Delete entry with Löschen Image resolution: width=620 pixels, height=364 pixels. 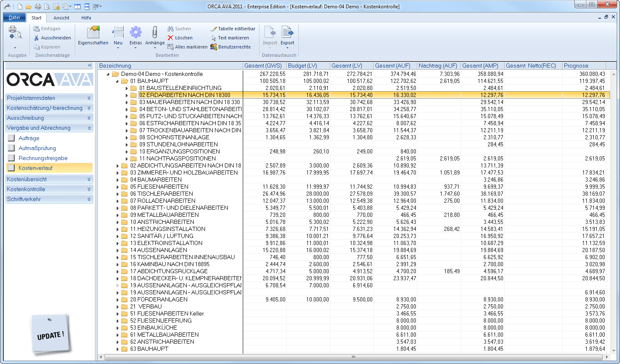180,38
